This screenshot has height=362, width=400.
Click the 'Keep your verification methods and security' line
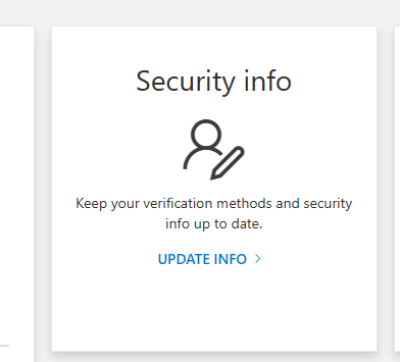(x=214, y=204)
